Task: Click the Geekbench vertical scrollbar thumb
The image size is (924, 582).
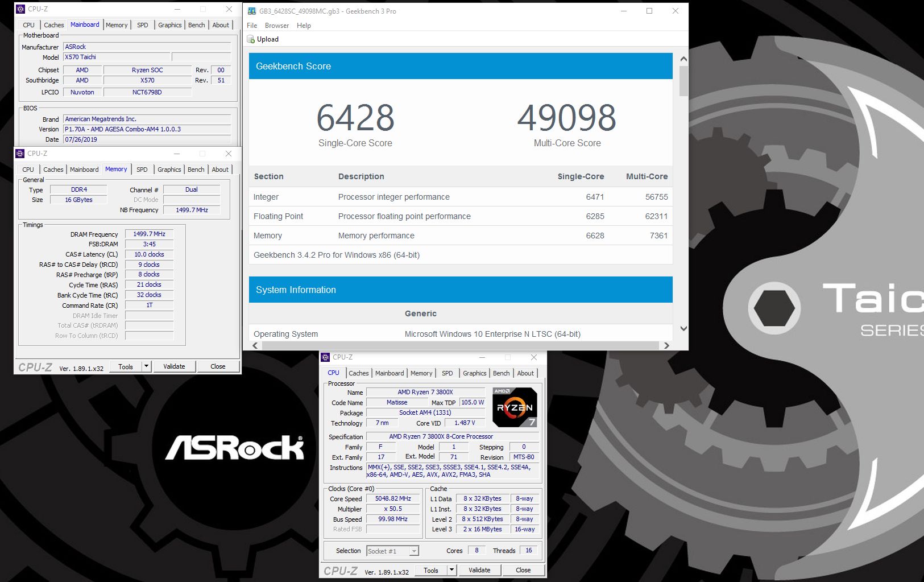Action: (x=683, y=81)
